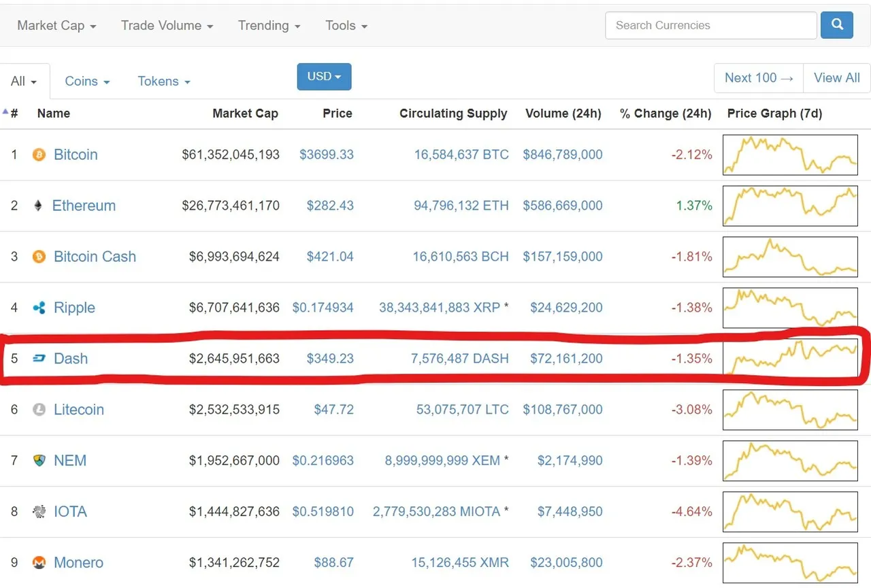Viewport: 871px width, 588px height.
Task: Open the Bitcoin Cash currency link
Action: pyautogui.click(x=95, y=257)
